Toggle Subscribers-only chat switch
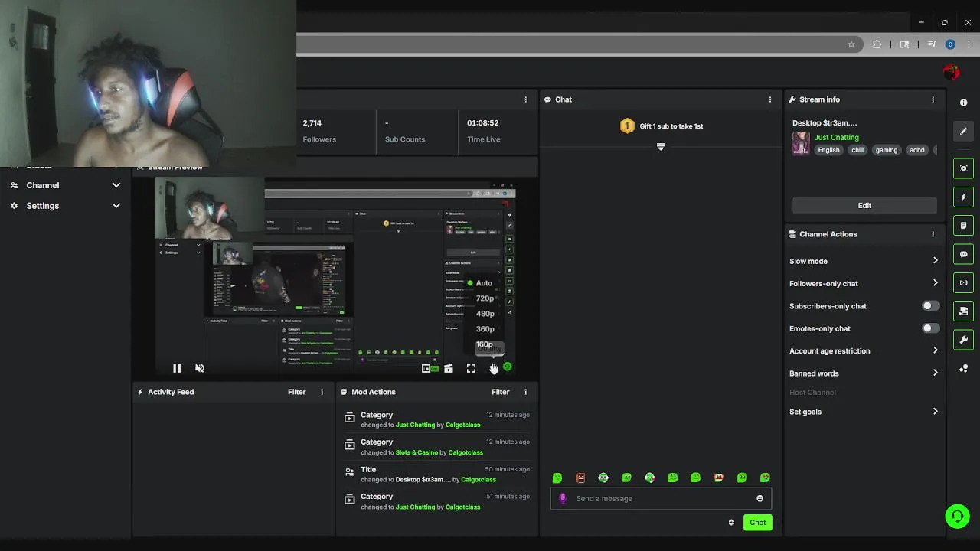The image size is (980, 551). coord(930,306)
